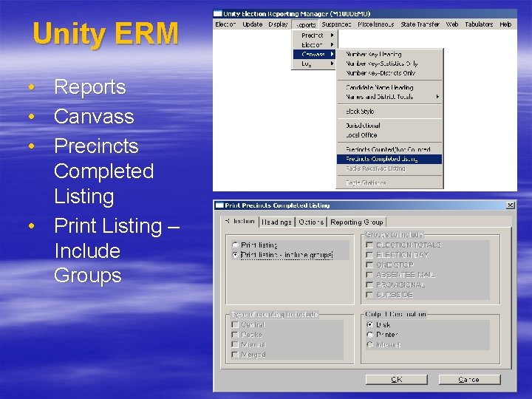532x399 pixels.
Task: Check the ONE STOP group
Action: pos(369,265)
